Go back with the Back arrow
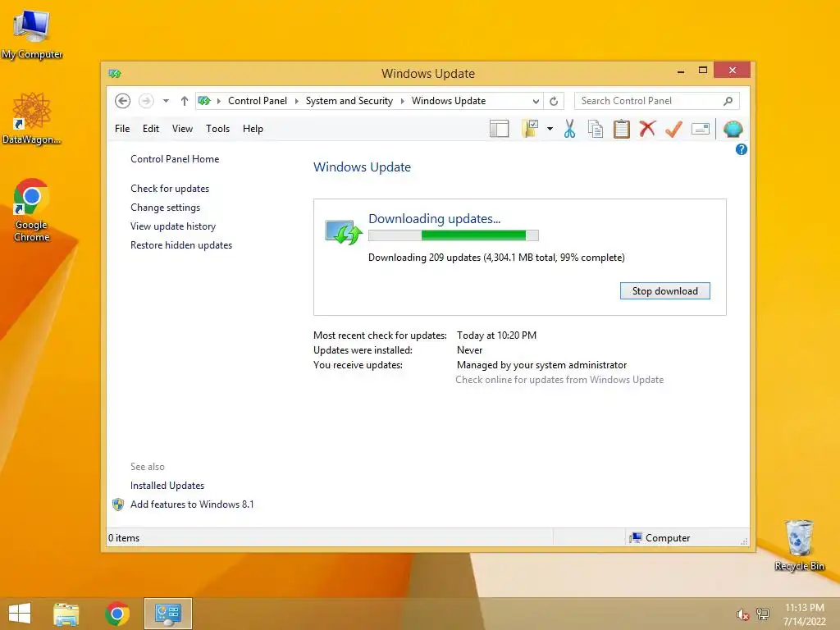Image resolution: width=840 pixels, height=630 pixels. click(123, 101)
